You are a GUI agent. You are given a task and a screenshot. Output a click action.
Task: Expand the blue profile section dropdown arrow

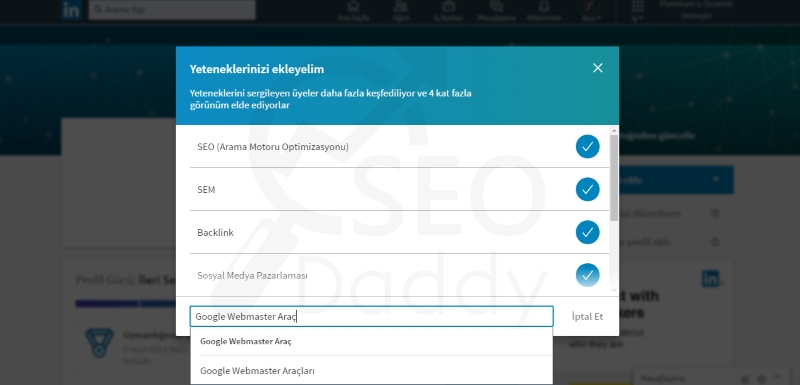pyautogui.click(x=716, y=179)
